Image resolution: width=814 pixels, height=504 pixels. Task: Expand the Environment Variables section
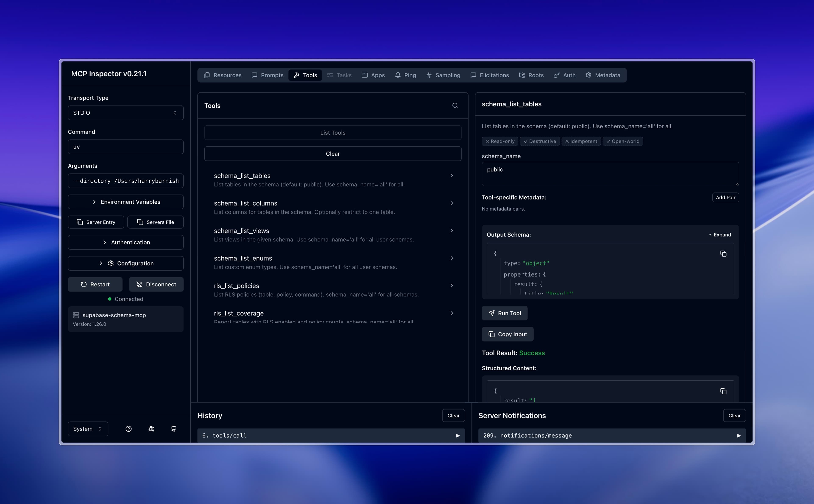coord(125,202)
